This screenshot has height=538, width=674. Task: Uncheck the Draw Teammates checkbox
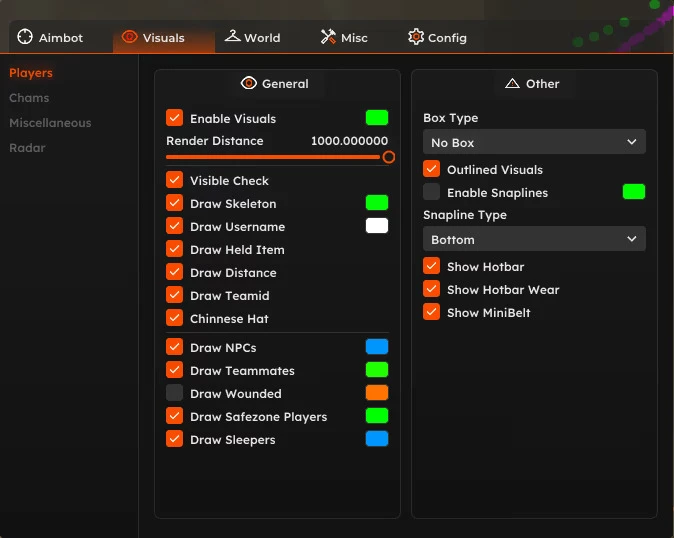tap(175, 370)
